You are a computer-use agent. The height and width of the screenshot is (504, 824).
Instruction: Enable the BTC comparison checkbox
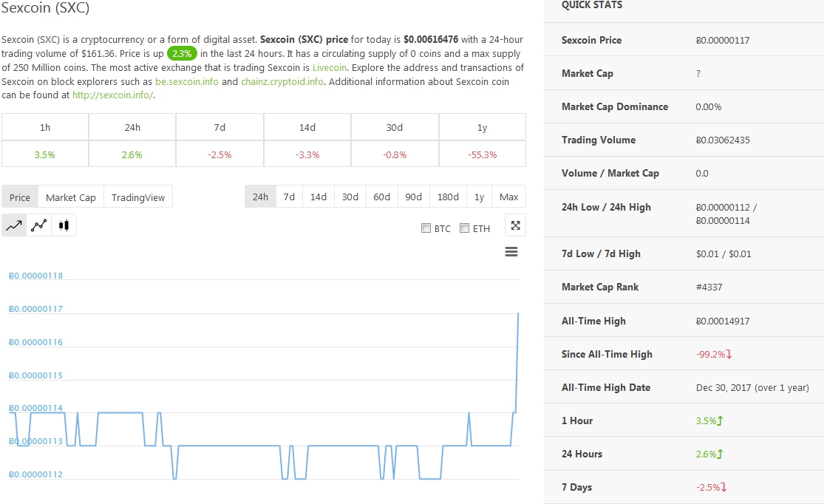tap(426, 228)
